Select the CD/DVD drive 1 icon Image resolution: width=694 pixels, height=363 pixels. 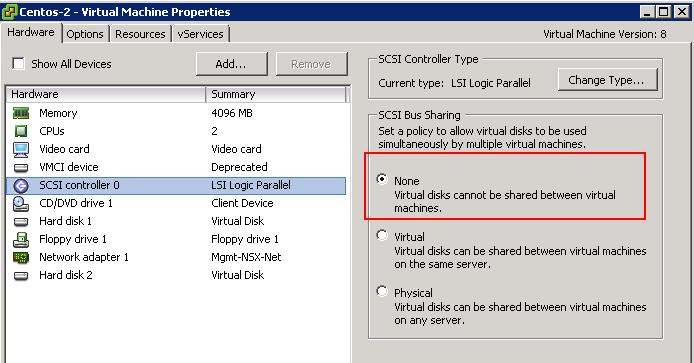21,204
